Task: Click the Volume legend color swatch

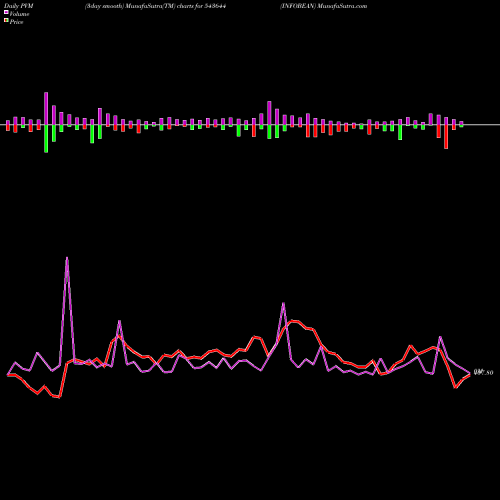Action: click(x=6, y=12)
